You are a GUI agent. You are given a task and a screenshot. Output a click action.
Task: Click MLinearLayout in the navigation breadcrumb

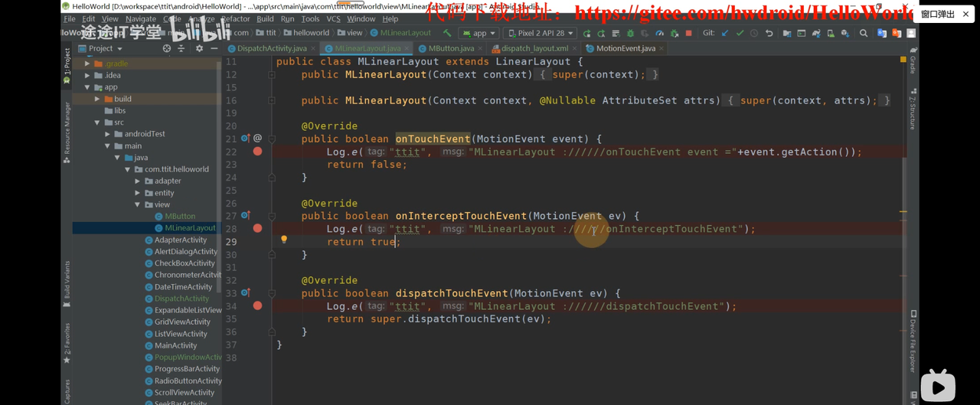[400, 33]
